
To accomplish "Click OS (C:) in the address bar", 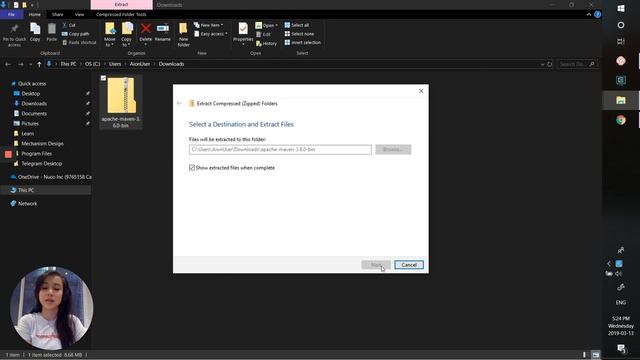I will [93, 64].
